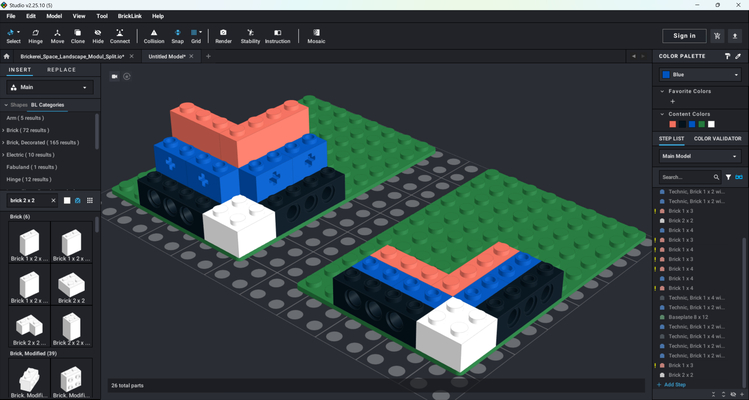Expand all steps using bottom arrows icon
This screenshot has height=400, width=749.
[723, 394]
